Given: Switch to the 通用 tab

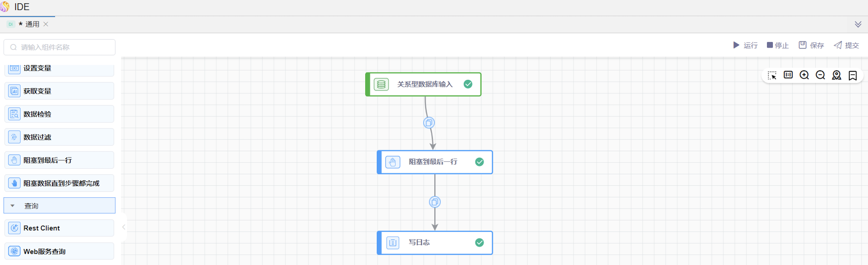Looking at the screenshot, I should [x=32, y=24].
